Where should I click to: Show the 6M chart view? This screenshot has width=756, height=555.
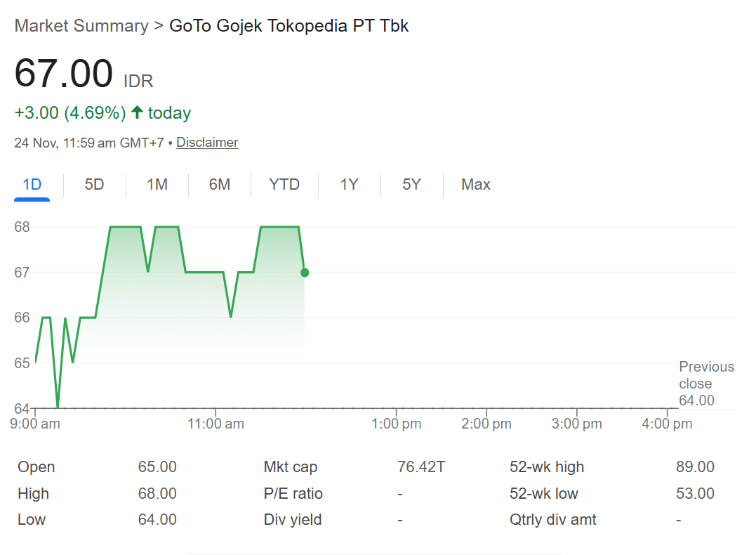click(219, 185)
